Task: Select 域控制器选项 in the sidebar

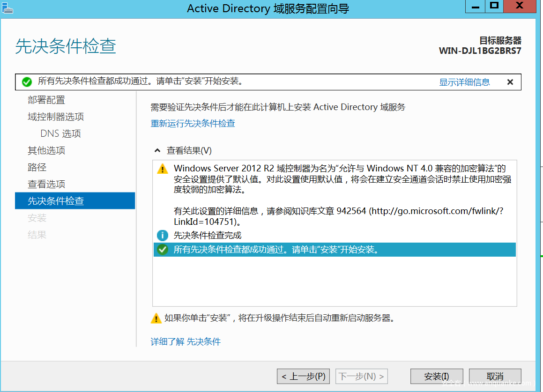Action: click(56, 117)
